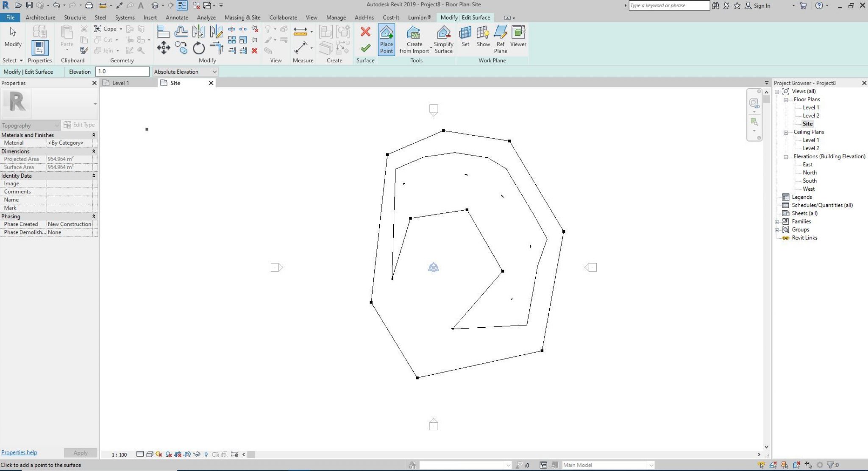
Task: Open the Properties help link
Action: pos(19,452)
